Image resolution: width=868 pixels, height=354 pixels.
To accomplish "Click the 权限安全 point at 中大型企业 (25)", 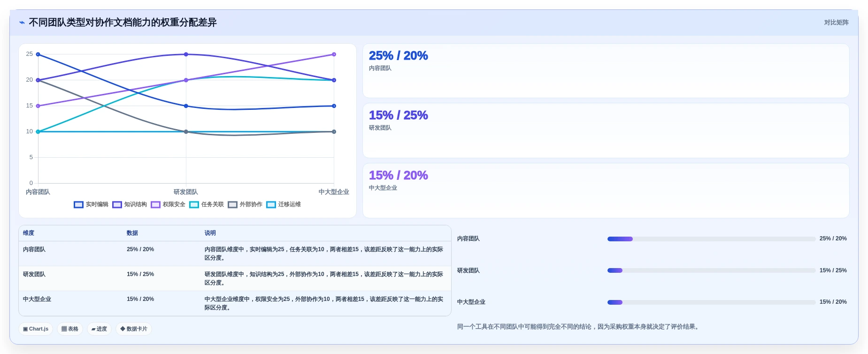I will [334, 54].
